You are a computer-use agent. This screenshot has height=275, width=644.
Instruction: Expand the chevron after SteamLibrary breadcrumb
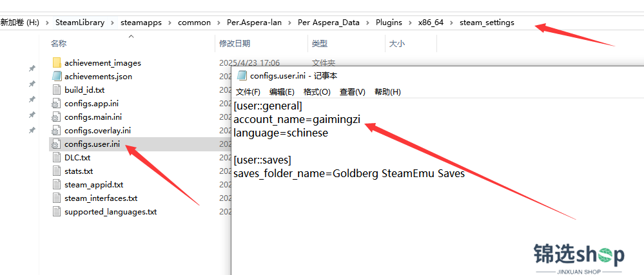point(113,23)
